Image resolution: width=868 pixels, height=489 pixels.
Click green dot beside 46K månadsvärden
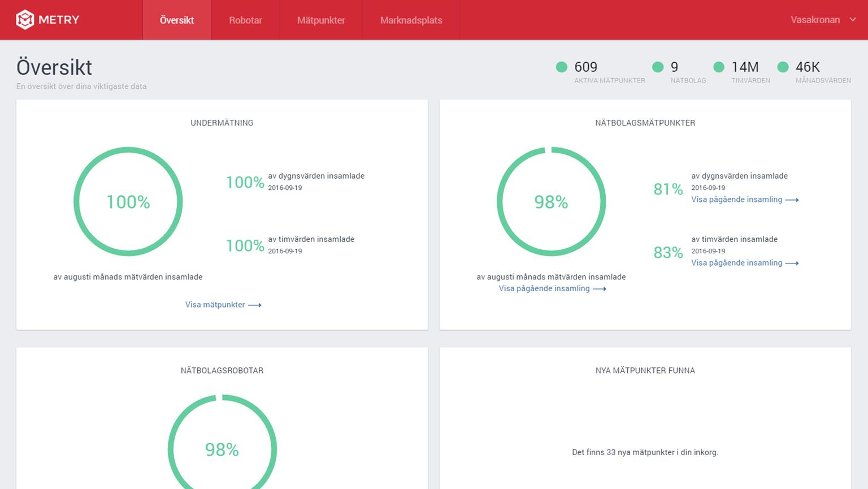pos(783,67)
